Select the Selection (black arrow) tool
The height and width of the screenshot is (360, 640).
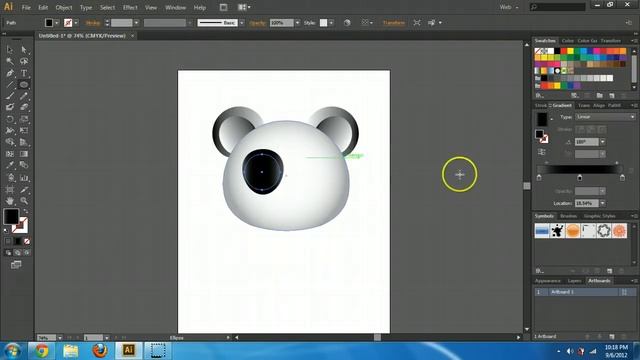coord(10,50)
